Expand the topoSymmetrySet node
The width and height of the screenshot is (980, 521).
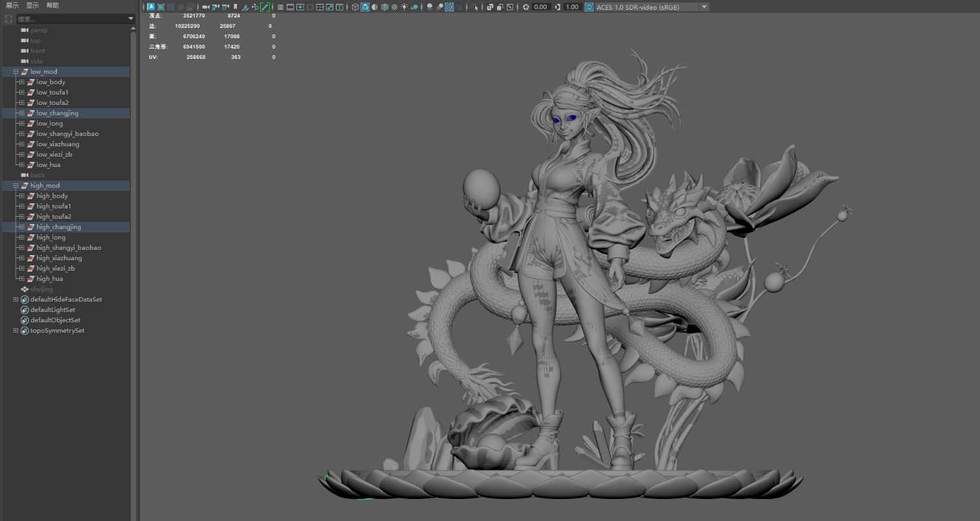(16, 331)
